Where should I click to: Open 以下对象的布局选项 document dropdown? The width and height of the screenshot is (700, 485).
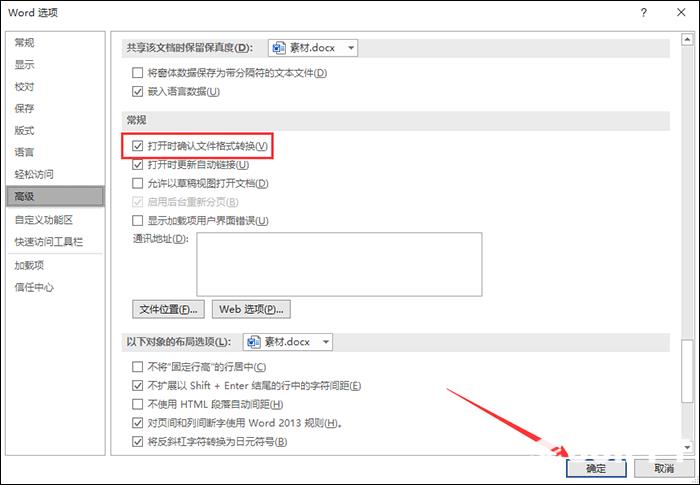pos(288,342)
